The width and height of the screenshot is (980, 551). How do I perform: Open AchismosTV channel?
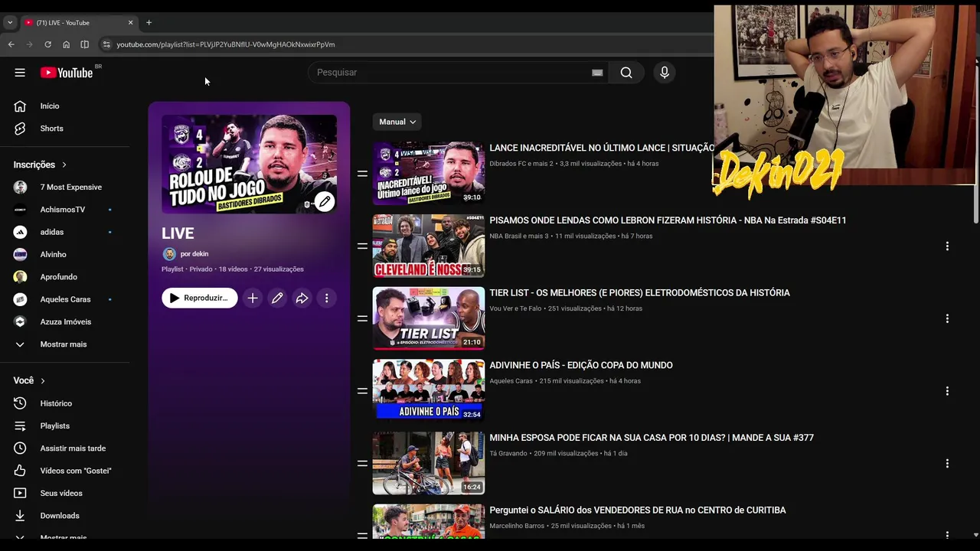coord(64,210)
